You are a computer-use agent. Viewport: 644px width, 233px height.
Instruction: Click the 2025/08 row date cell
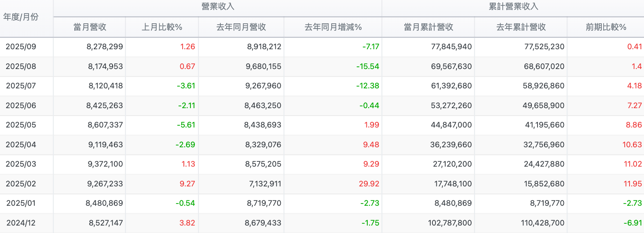21,66
